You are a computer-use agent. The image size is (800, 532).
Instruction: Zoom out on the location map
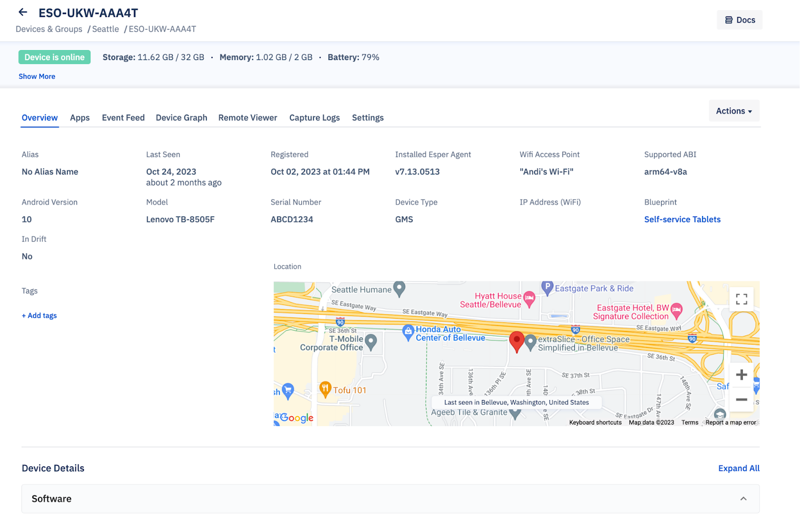[x=741, y=399]
